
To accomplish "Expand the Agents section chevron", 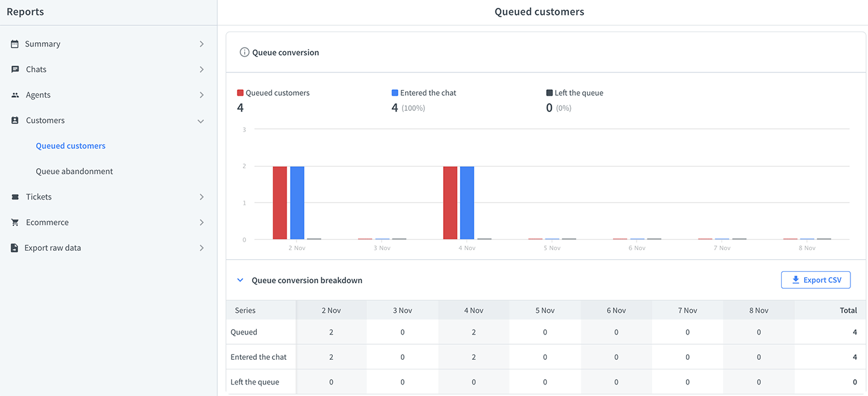I will pyautogui.click(x=201, y=95).
